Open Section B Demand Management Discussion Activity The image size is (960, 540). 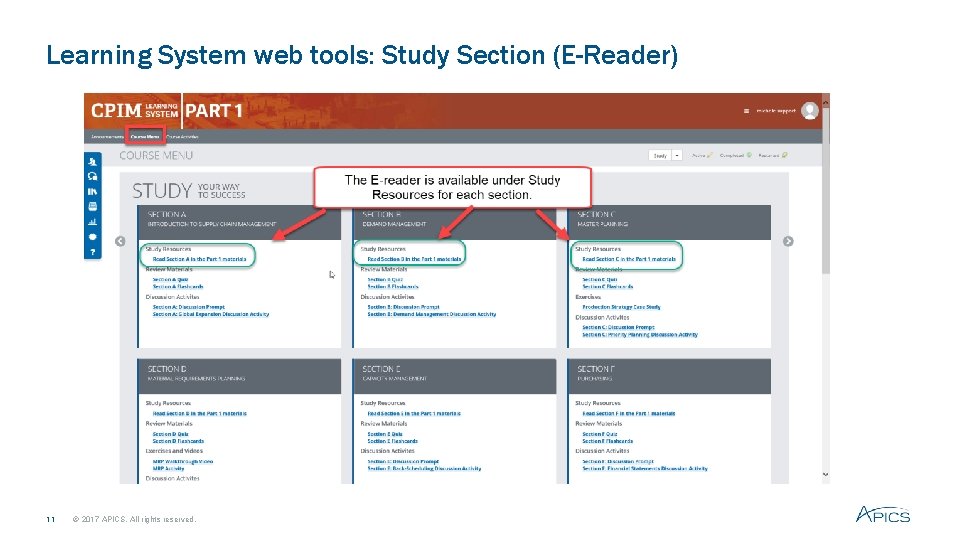tap(432, 314)
